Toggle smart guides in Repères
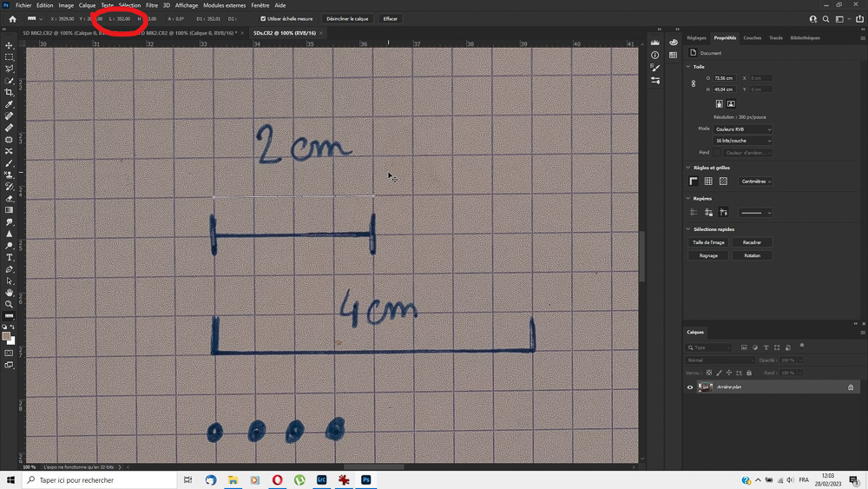The width and height of the screenshot is (868, 489). pyautogui.click(x=724, y=212)
